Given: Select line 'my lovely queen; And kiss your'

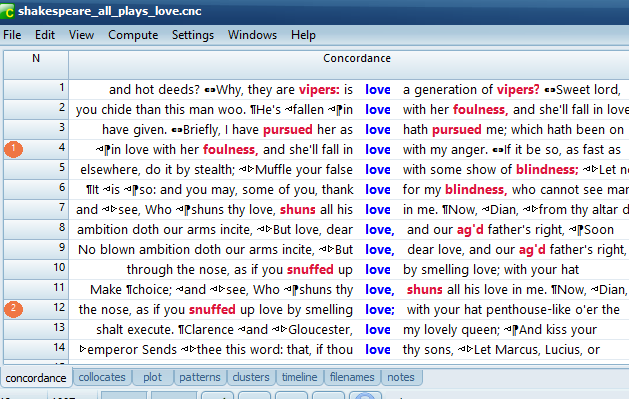Looking at the screenshot, I should pyautogui.click(x=349, y=330).
